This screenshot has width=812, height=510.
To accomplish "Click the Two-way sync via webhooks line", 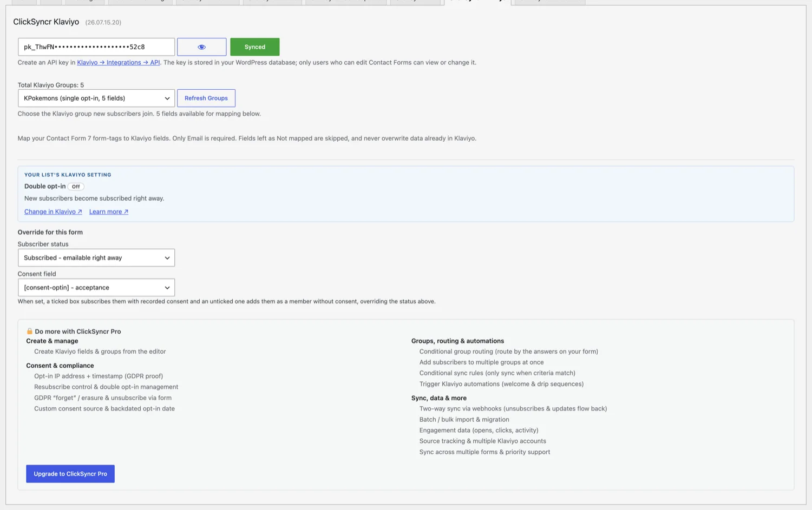I will point(513,409).
